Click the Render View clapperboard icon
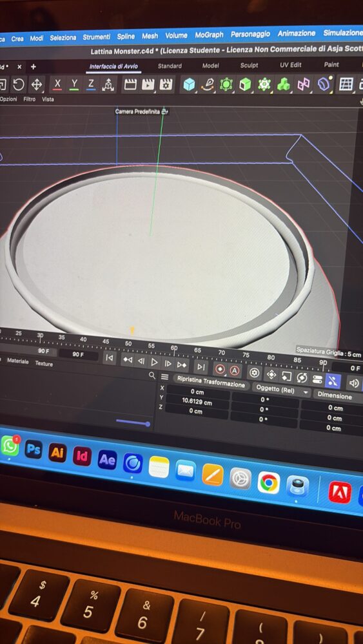This screenshot has width=363, height=644. tap(130, 84)
